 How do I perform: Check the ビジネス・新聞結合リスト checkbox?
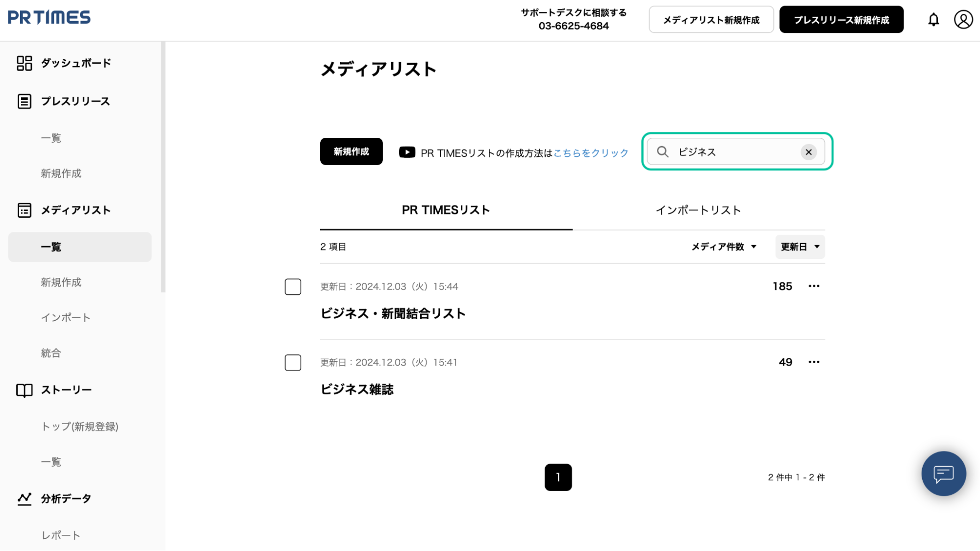[293, 287]
